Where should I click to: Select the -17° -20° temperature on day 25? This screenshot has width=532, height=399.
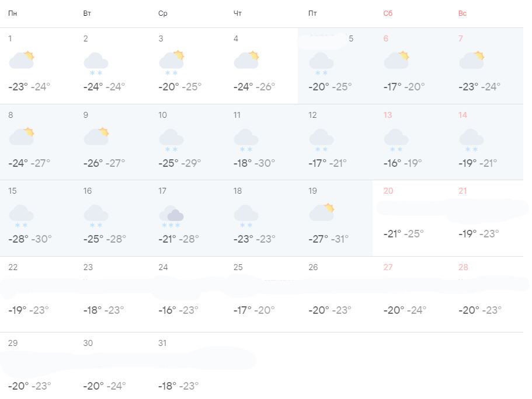point(254,310)
